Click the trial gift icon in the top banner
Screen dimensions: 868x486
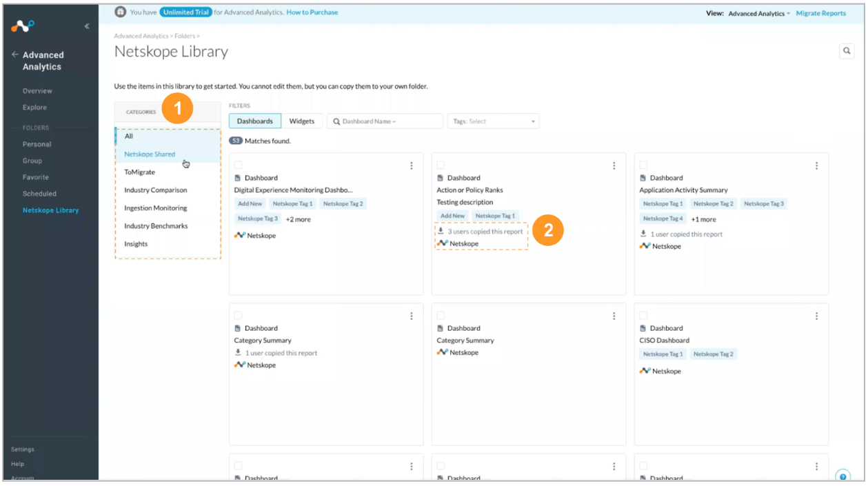click(x=121, y=12)
